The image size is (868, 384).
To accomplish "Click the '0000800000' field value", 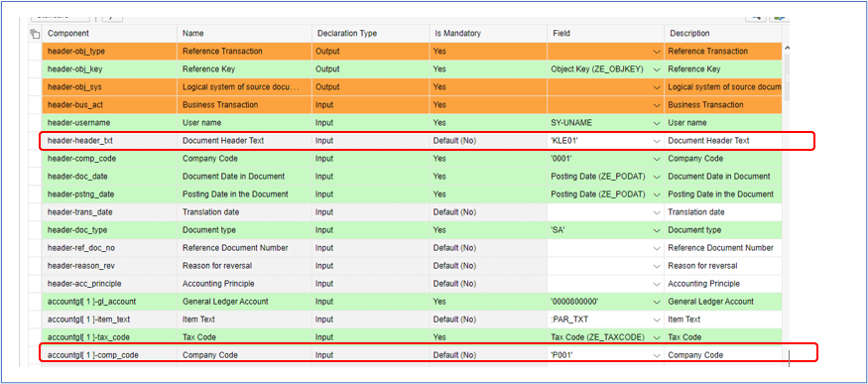I will pyautogui.click(x=573, y=302).
